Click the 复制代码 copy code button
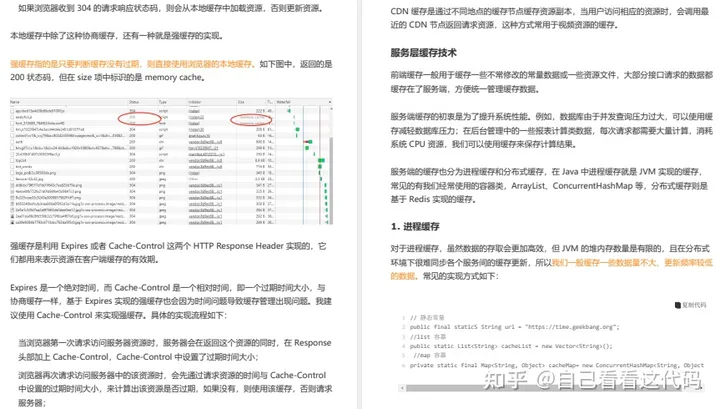The height and width of the screenshot is (409, 720). pyautogui.click(x=690, y=305)
